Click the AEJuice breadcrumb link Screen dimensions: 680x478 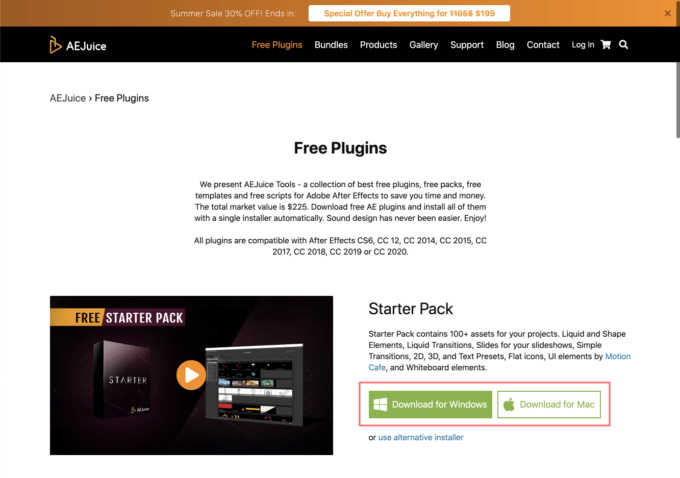68,98
